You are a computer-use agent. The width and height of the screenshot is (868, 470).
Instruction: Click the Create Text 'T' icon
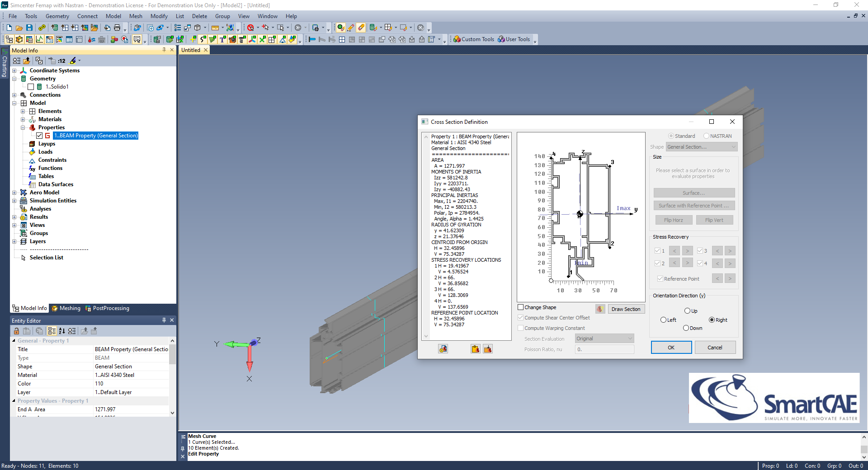(x=222, y=39)
